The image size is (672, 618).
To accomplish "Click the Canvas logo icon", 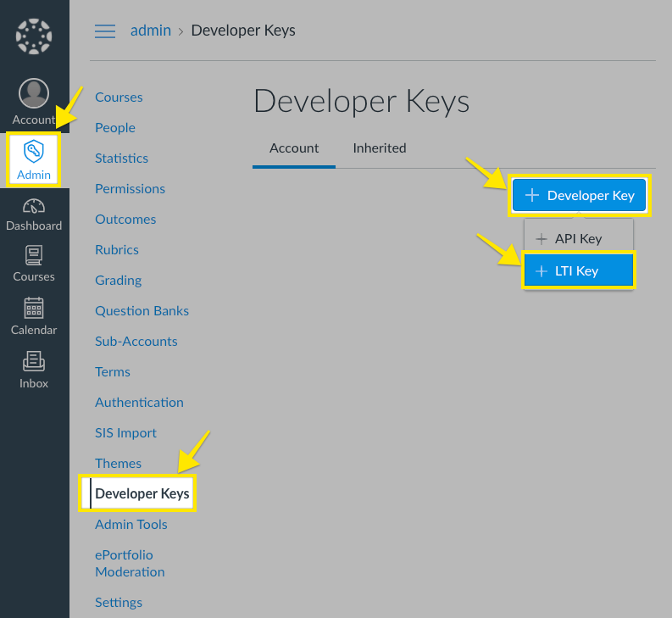I will point(34,36).
